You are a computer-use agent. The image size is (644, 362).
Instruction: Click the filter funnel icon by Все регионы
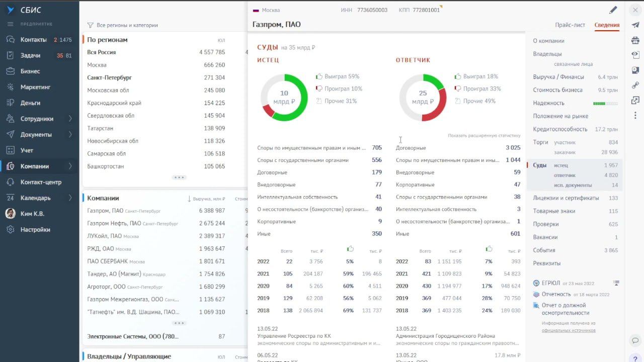tap(91, 25)
